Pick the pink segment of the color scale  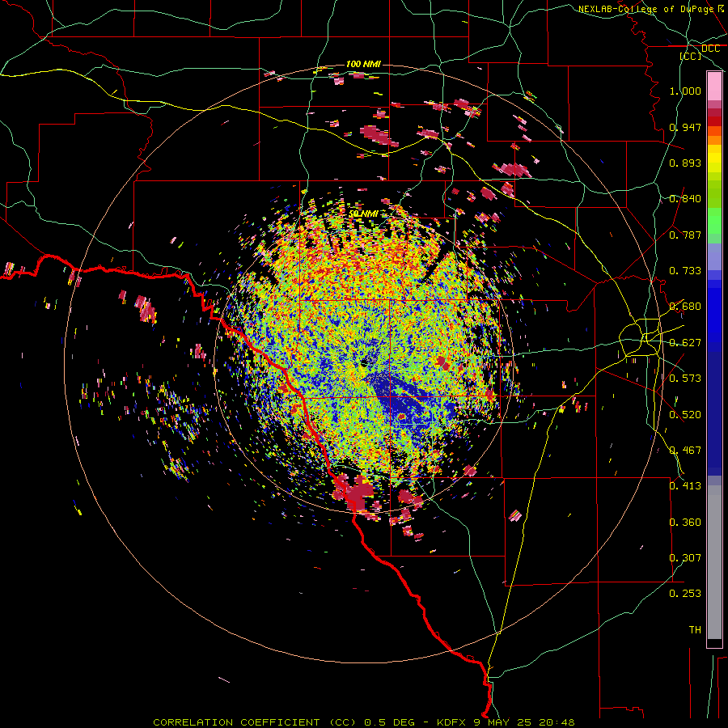pyautogui.click(x=714, y=87)
